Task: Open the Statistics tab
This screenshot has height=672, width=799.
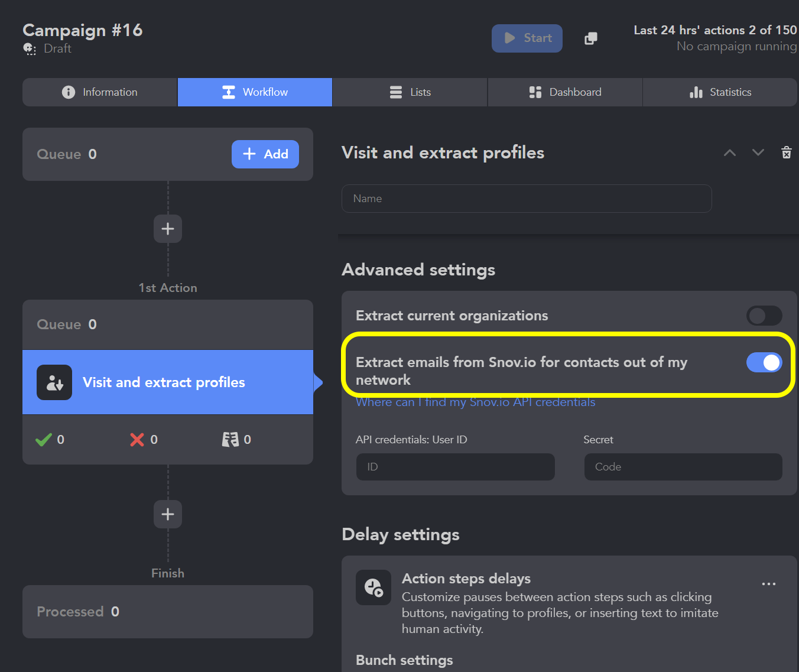Action: click(x=720, y=92)
